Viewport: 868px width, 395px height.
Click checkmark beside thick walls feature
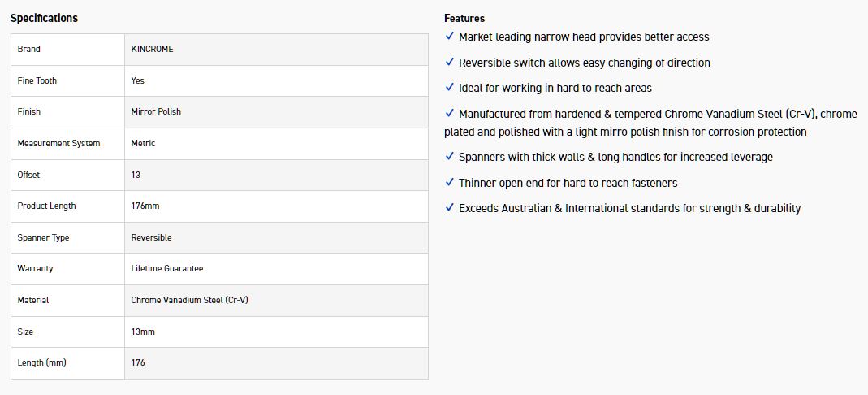point(450,157)
